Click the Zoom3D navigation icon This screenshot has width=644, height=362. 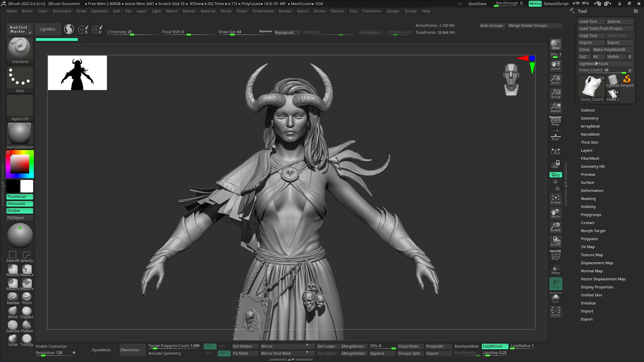[555, 227]
